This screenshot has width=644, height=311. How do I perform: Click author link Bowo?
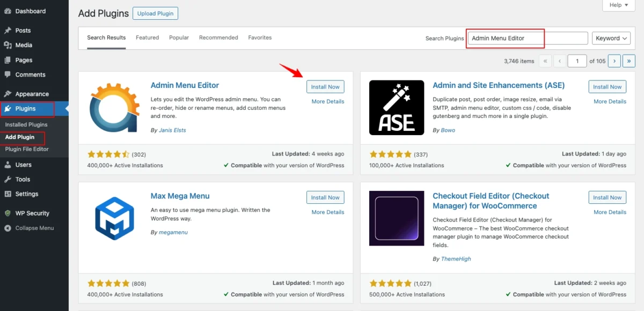447,130
